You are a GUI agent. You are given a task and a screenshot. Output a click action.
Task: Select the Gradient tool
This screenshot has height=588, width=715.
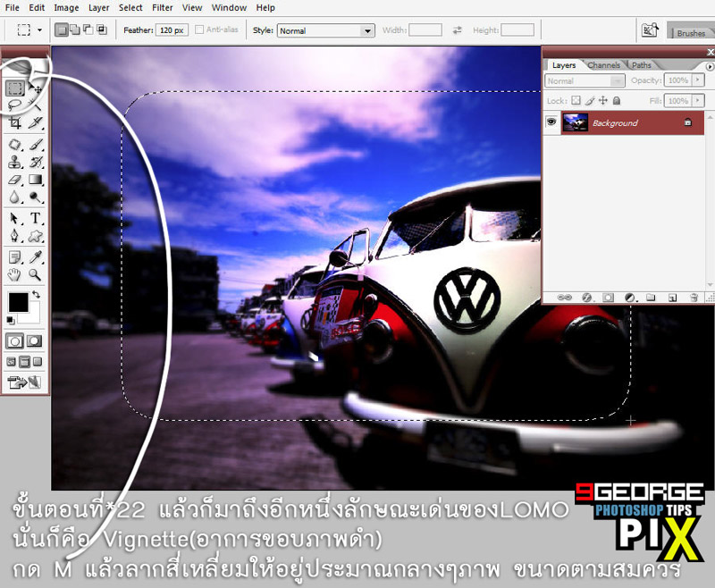pos(36,180)
